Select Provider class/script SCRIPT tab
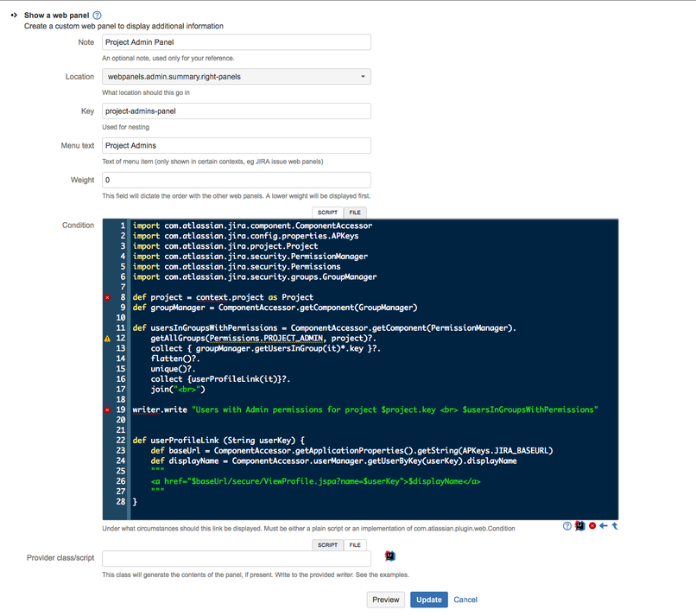 click(327, 545)
